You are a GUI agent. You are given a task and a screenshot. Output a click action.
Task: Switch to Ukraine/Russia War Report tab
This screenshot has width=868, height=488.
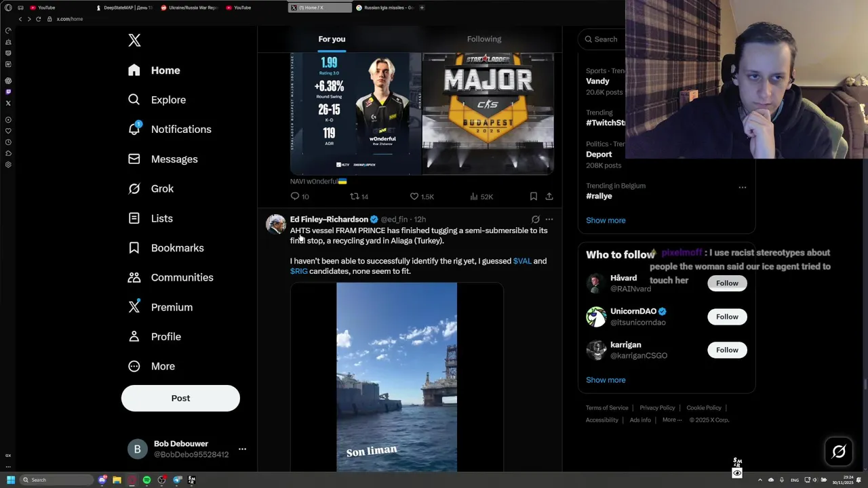(x=189, y=7)
